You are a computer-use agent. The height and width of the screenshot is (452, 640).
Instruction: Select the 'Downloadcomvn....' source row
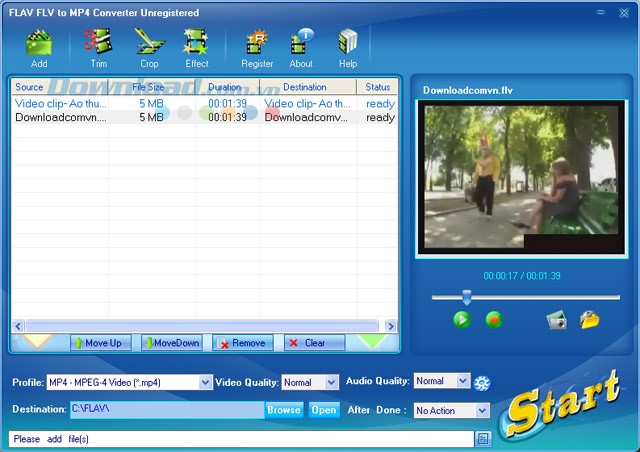pos(60,117)
